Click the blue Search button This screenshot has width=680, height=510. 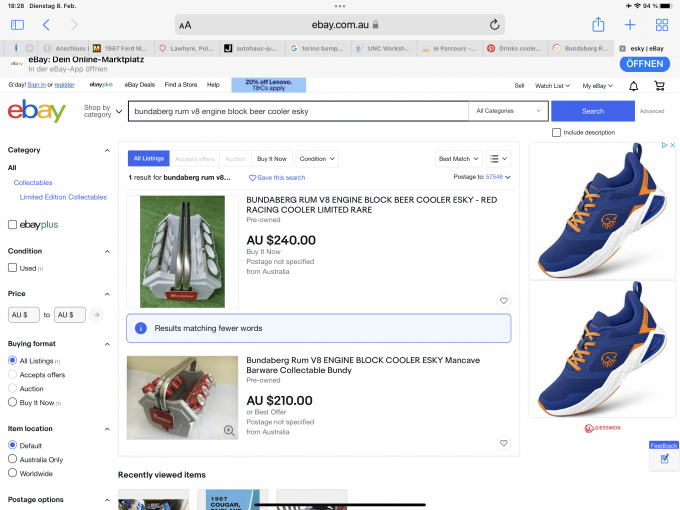click(593, 111)
